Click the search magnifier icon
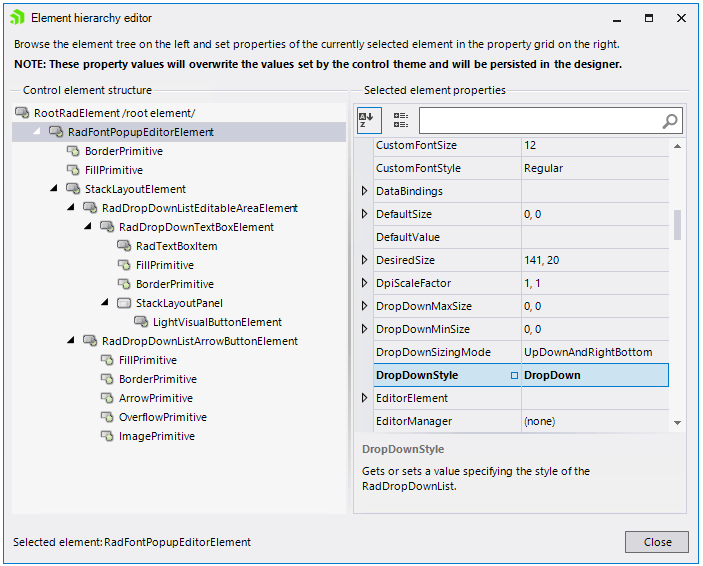The width and height of the screenshot is (703, 566). (670, 121)
